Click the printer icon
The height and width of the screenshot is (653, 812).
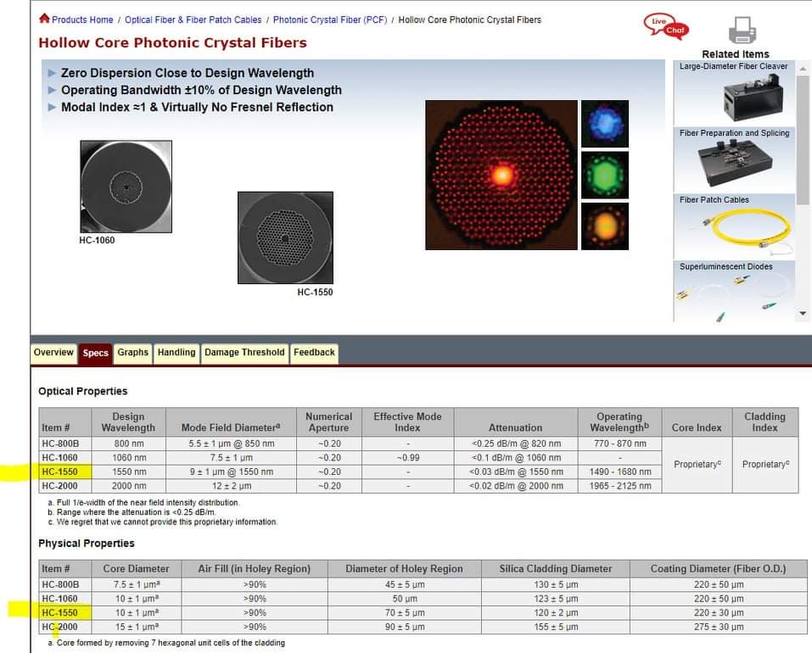coord(742,31)
